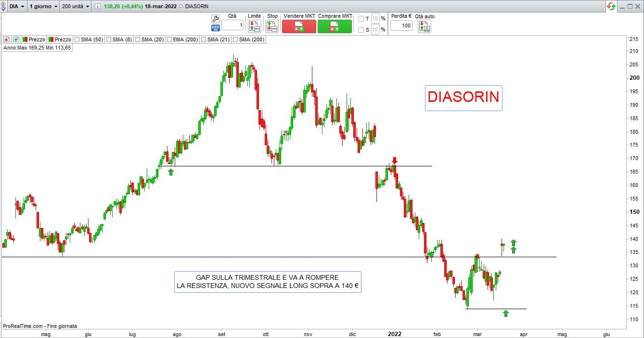Toggle the SMA (20) checkbox
The image size is (644, 338).
pos(138,39)
